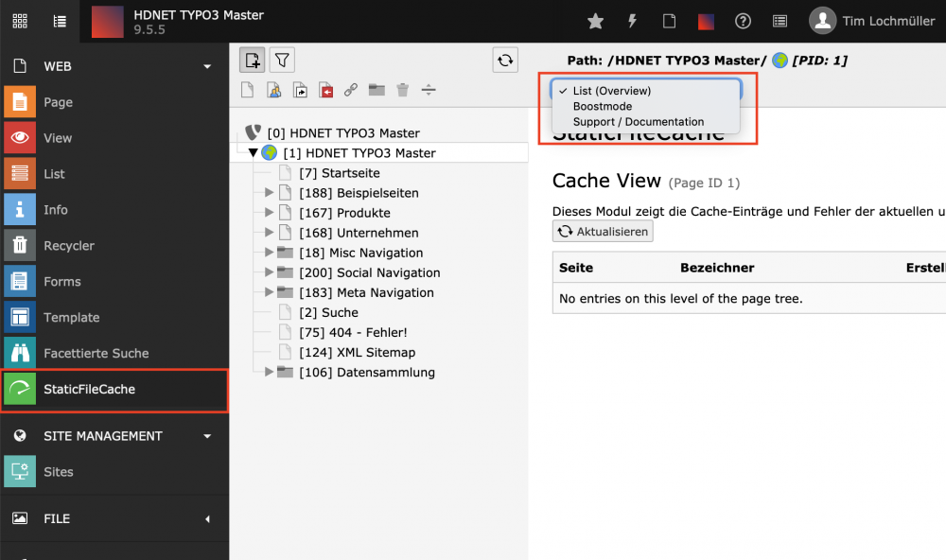Expand the [106] Datensammlung folder
The height and width of the screenshot is (560, 946).
[x=269, y=372]
